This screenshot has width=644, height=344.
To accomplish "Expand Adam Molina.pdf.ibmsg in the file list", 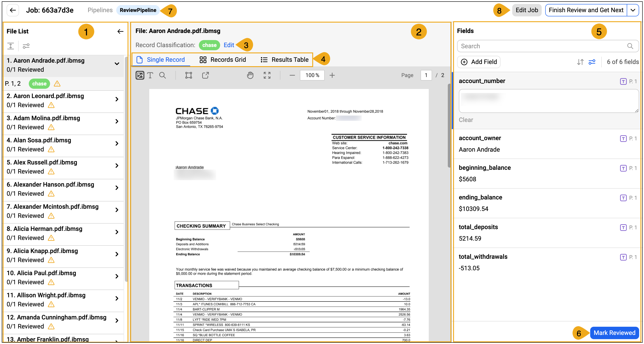I will coord(117,121).
